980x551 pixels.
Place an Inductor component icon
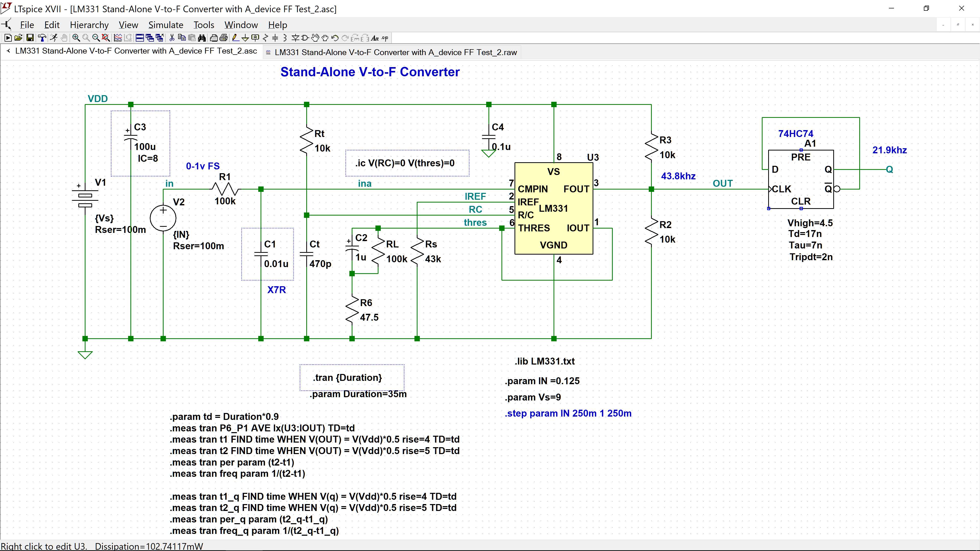285,38
